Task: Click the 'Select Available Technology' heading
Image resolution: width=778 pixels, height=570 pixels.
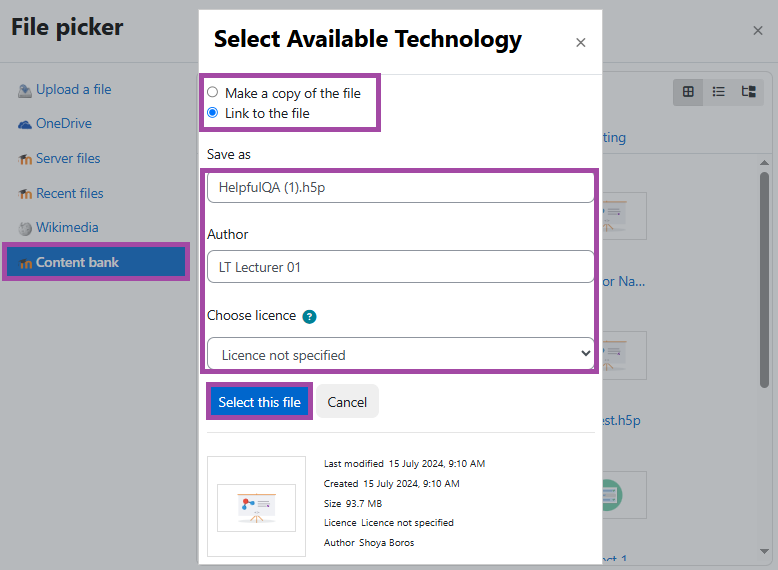Action: [x=368, y=39]
